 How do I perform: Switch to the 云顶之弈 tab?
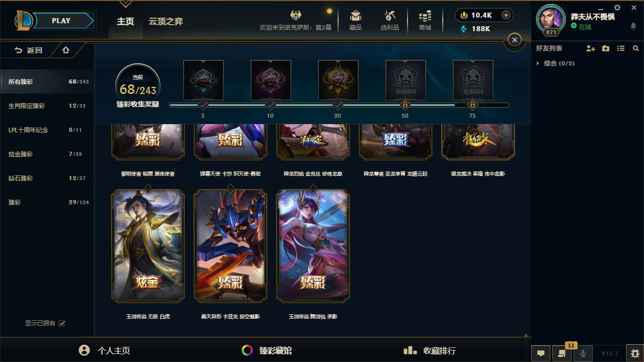click(x=166, y=22)
